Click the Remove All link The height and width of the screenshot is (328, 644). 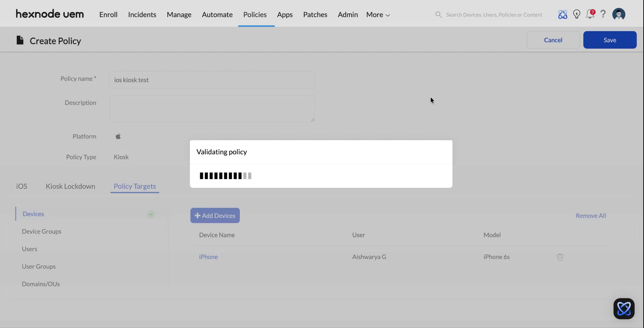[591, 216]
